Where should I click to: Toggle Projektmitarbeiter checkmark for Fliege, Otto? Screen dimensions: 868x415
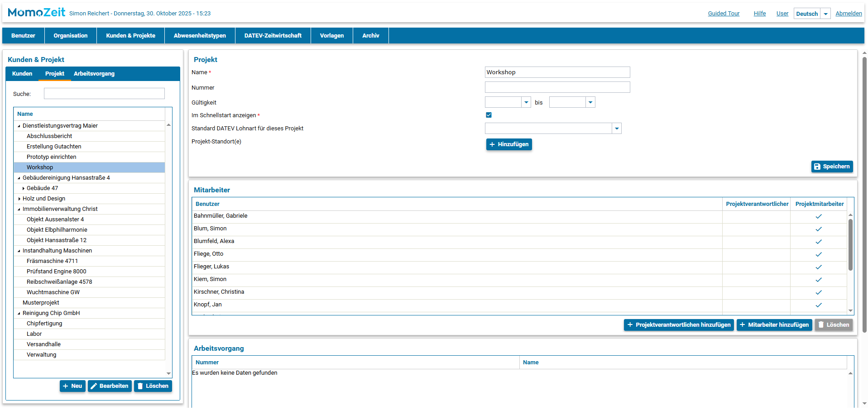pos(819,254)
